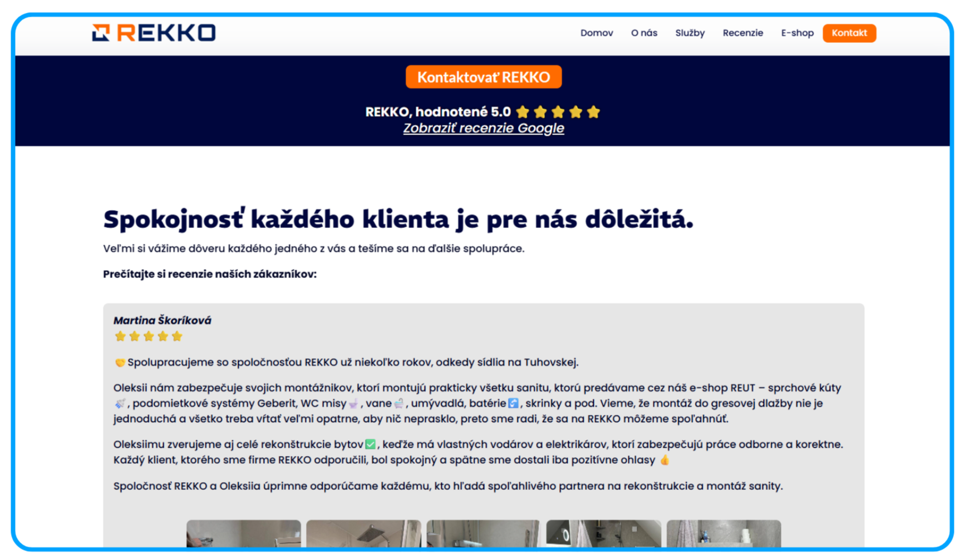This screenshot has height=560, width=965.
Task: Click the handshake emoji before Spolupracujeme
Action: pos(120,363)
